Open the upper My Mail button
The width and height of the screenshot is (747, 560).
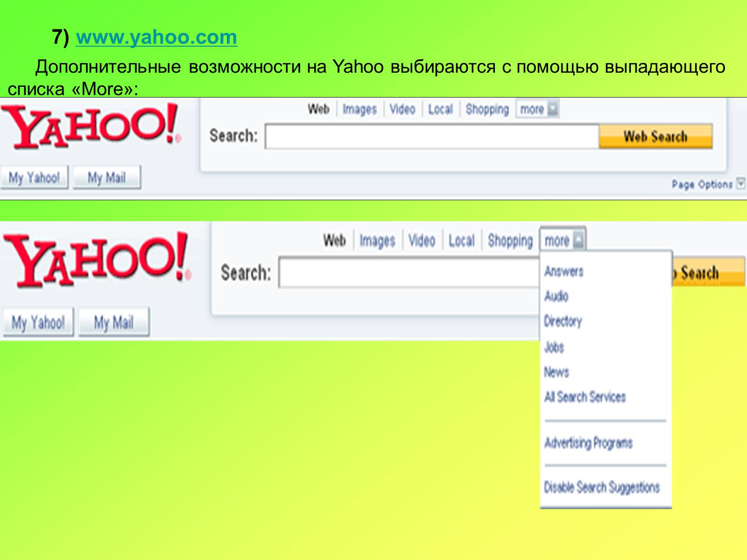click(x=107, y=177)
